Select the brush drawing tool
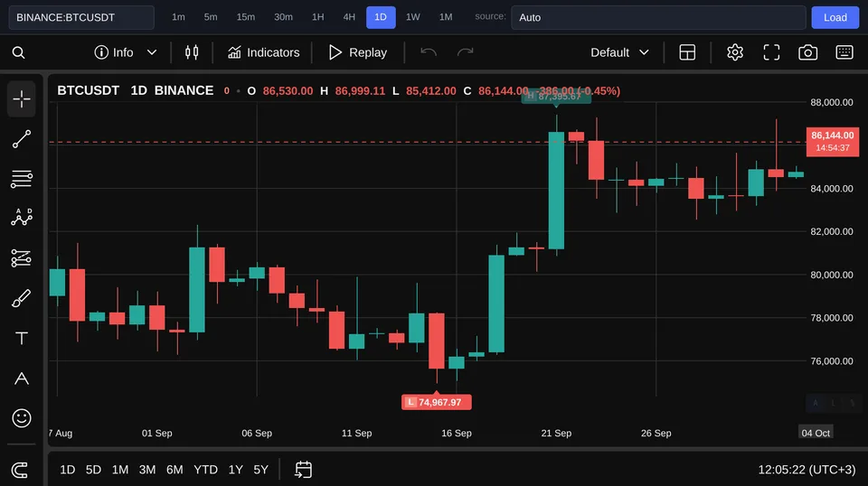The width and height of the screenshot is (868, 486). [22, 299]
